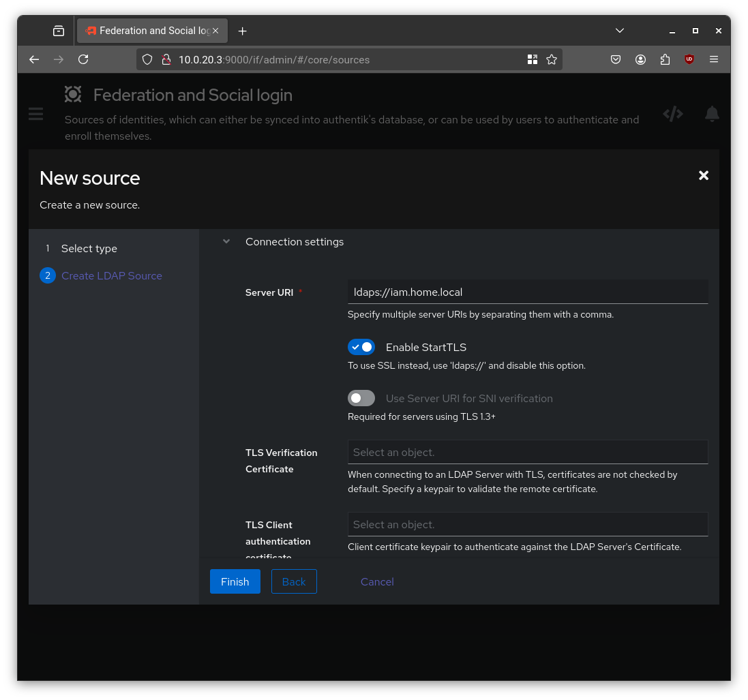Open the API requests drawer code icon
This screenshot has width=748, height=700.
coord(673,114)
